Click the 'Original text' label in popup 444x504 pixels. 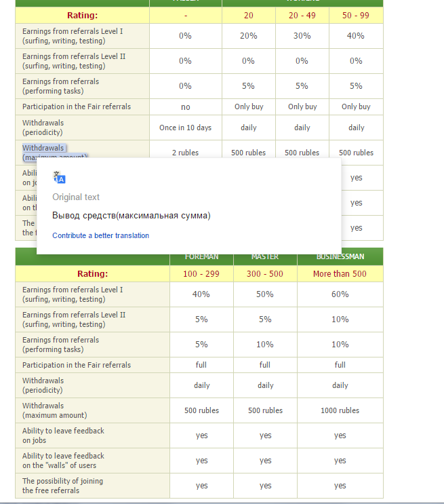point(76,197)
